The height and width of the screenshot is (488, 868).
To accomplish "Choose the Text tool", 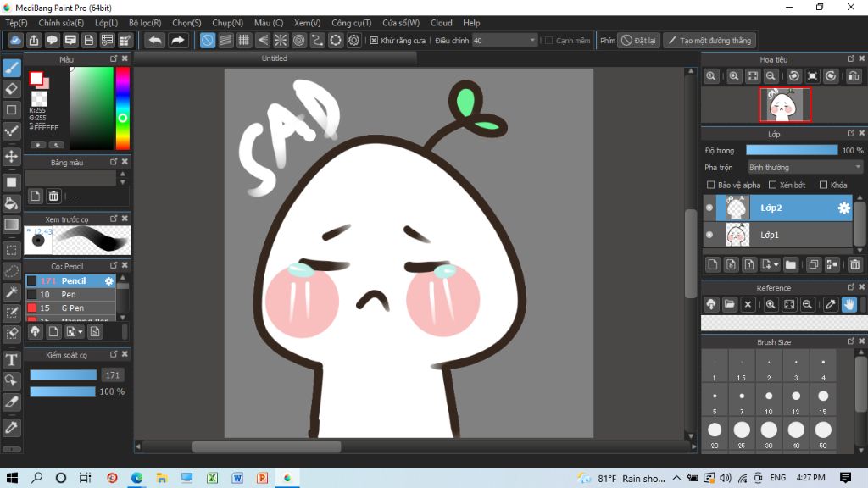I will [x=12, y=360].
